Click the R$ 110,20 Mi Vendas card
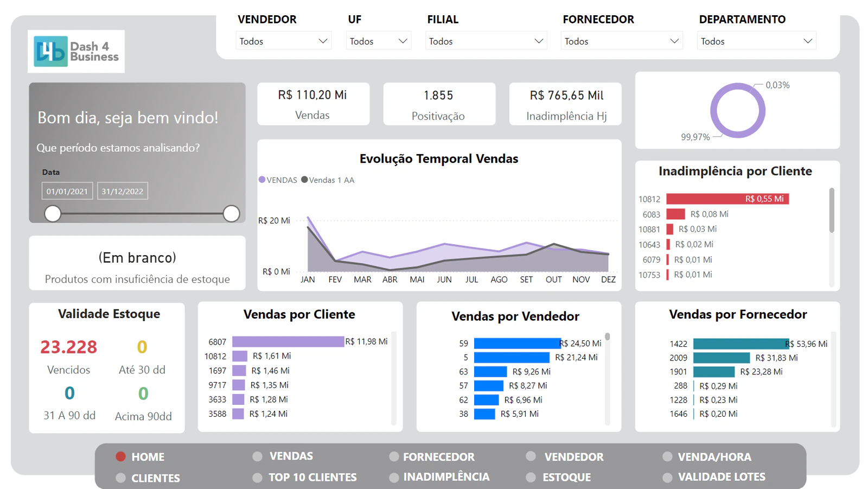The image size is (868, 489). point(313,104)
